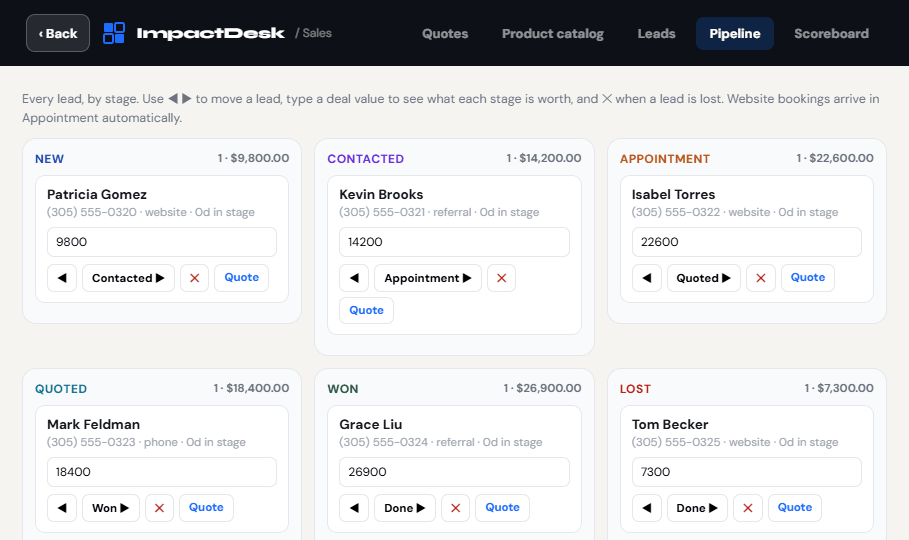Mark Isabel Torres lead as lost
Viewport: 909px width, 540px height.
coord(761,278)
